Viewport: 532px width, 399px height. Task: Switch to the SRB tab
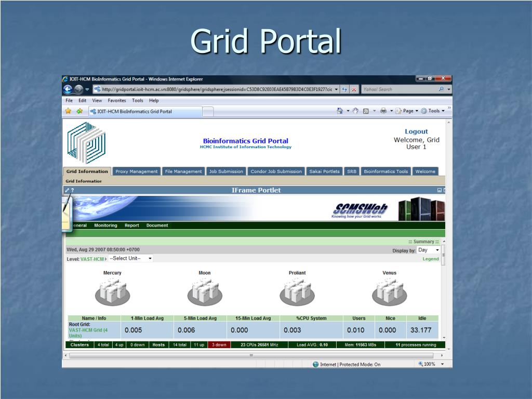[x=352, y=171]
